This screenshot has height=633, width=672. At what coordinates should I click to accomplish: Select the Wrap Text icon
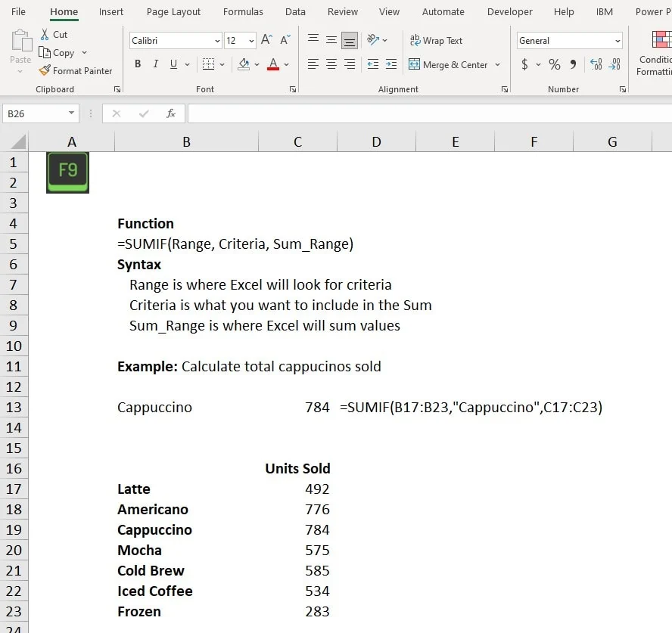437,40
